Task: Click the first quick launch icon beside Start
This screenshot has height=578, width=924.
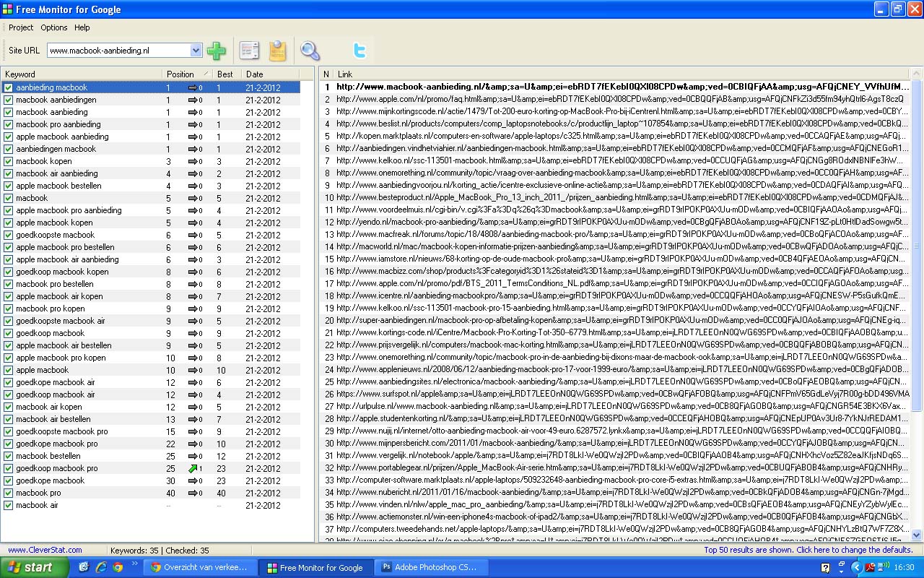Action: coord(84,567)
